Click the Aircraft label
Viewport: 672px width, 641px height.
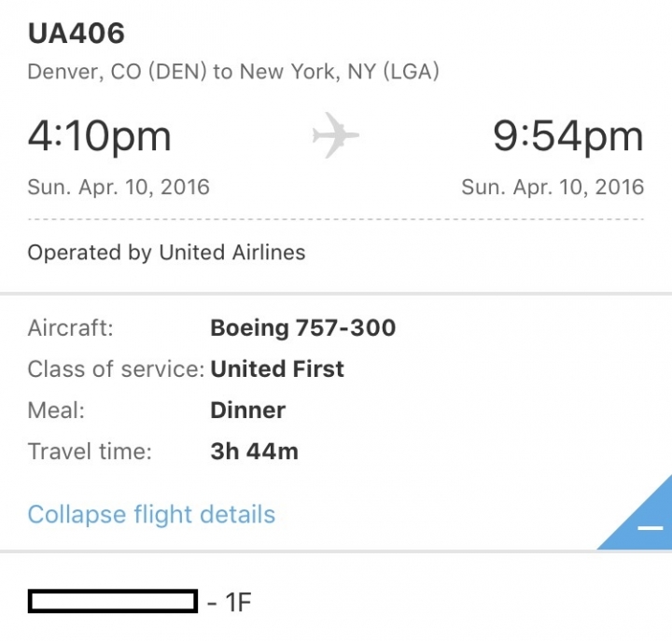[x=71, y=328]
